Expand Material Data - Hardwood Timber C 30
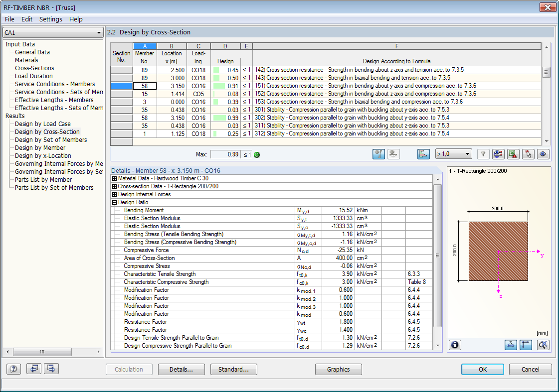The image size is (559, 392). click(114, 178)
